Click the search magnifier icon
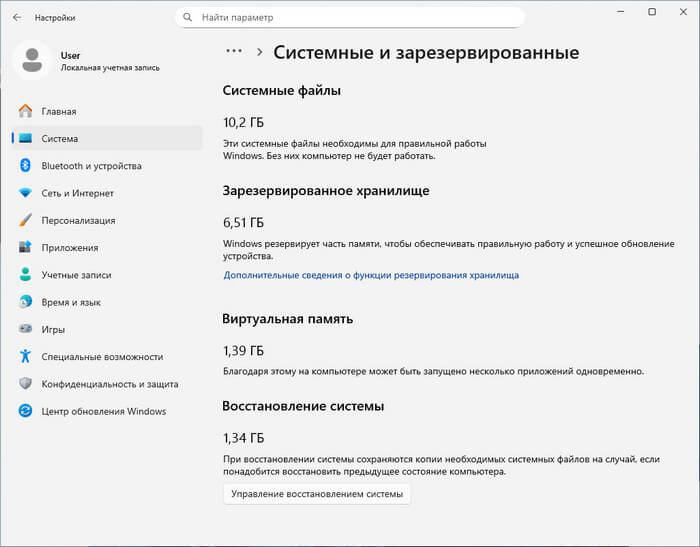Viewport: 700px width, 547px height. pos(188,18)
